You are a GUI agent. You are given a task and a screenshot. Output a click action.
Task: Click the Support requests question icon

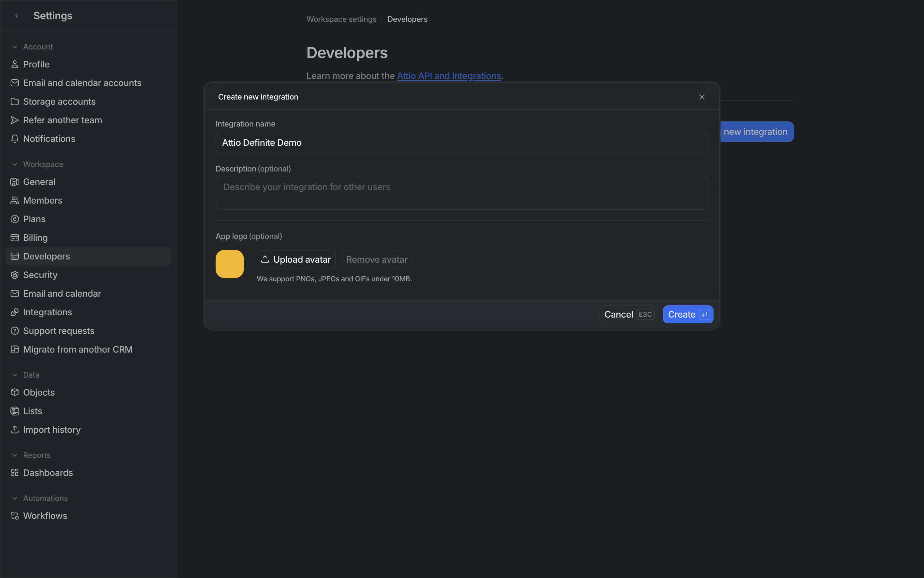coord(14,331)
